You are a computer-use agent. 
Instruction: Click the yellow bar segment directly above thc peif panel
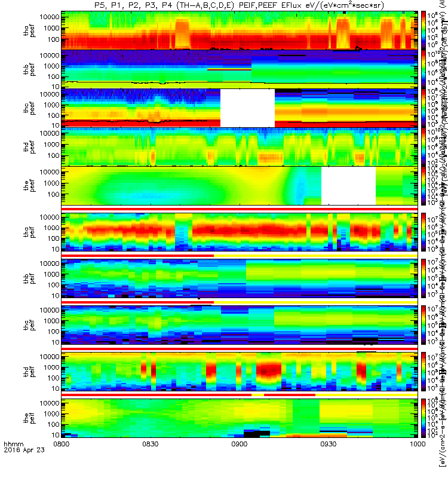316,302
